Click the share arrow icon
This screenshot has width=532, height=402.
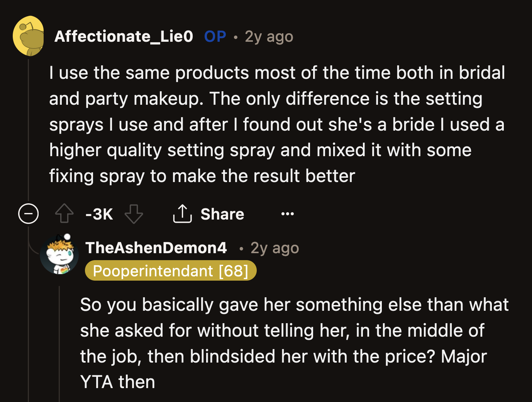coord(182,214)
